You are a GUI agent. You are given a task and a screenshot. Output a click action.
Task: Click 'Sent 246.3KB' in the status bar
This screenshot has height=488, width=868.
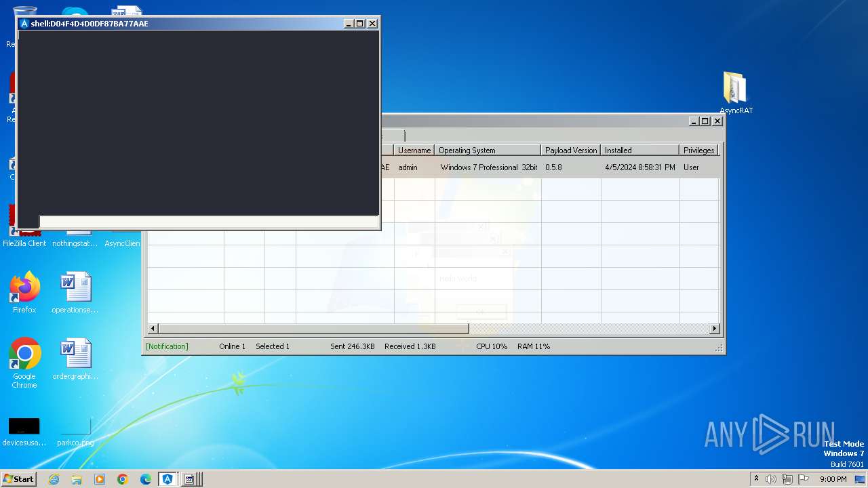pyautogui.click(x=353, y=346)
